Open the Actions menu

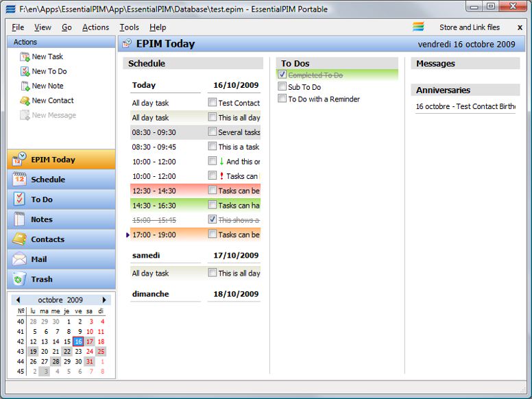[95, 27]
